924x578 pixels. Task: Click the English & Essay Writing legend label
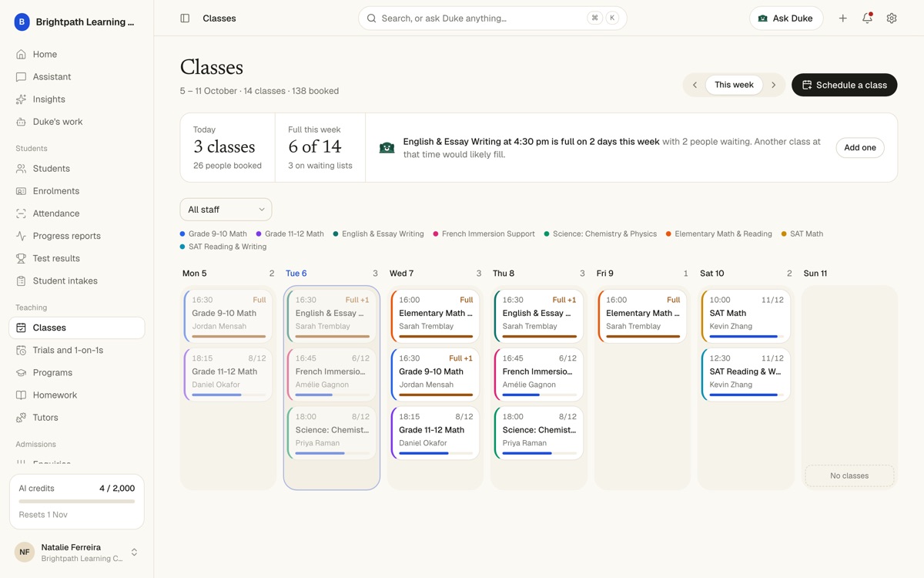click(x=383, y=234)
